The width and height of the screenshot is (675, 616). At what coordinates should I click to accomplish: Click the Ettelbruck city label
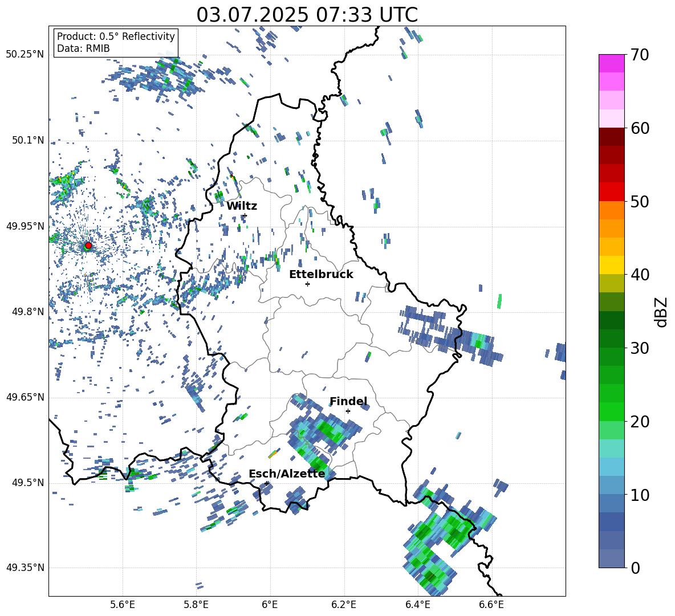[x=321, y=275]
